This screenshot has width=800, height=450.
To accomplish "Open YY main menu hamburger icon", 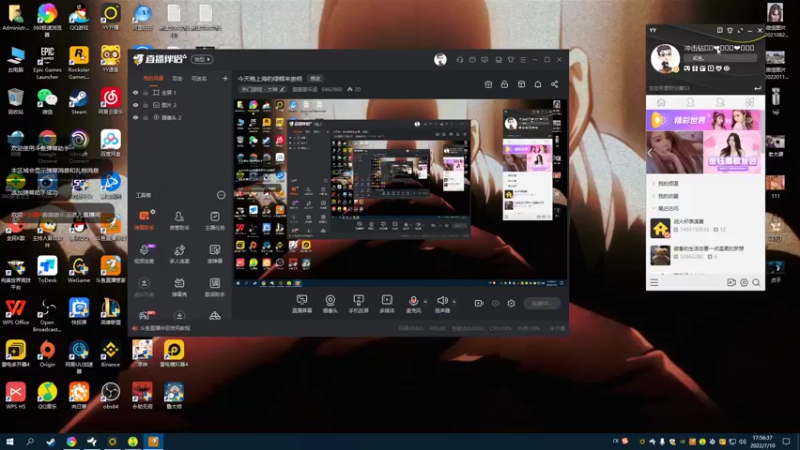I will point(654,282).
